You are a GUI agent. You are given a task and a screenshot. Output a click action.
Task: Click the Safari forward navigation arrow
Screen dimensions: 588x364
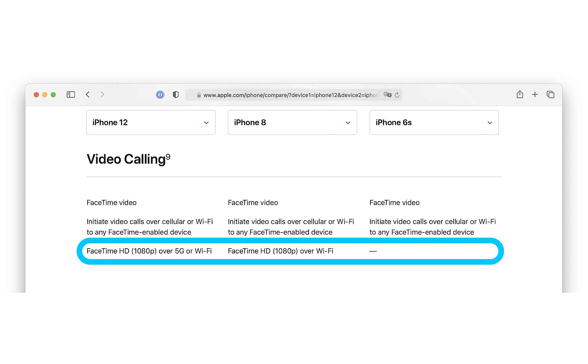click(x=102, y=95)
